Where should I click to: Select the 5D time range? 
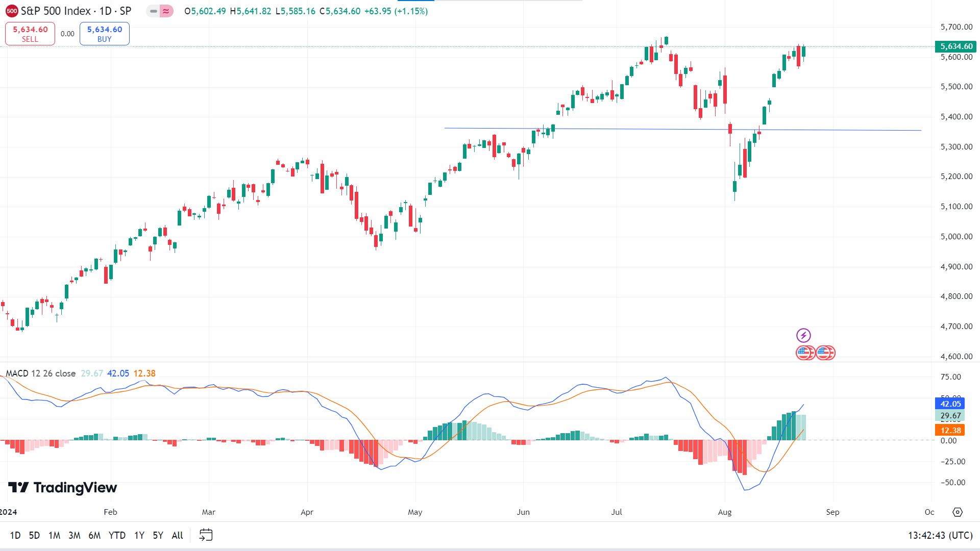click(x=34, y=535)
